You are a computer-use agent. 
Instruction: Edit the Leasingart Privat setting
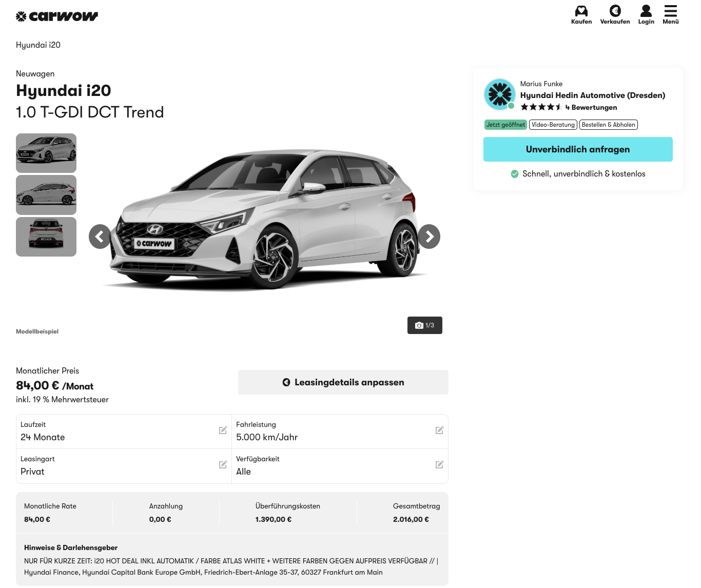[223, 465]
